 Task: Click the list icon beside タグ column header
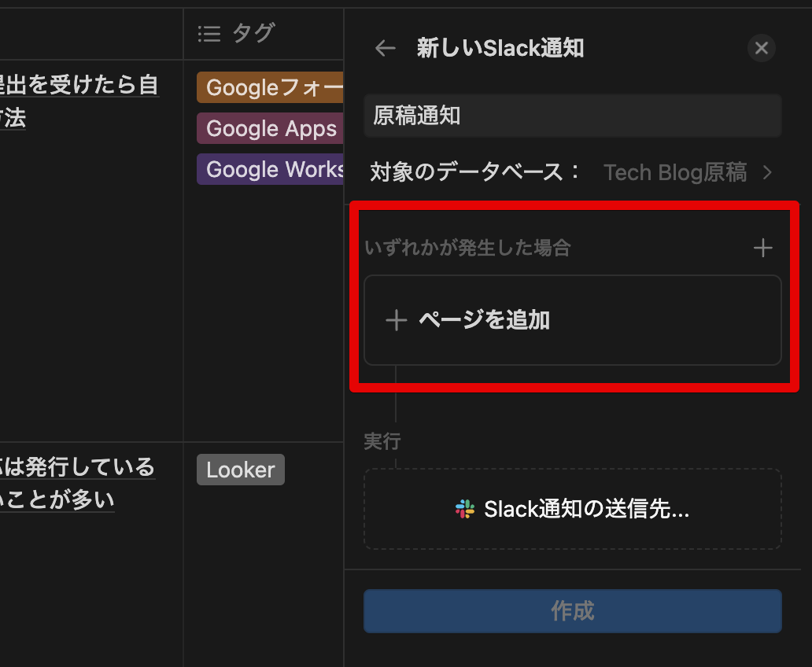pos(209,33)
